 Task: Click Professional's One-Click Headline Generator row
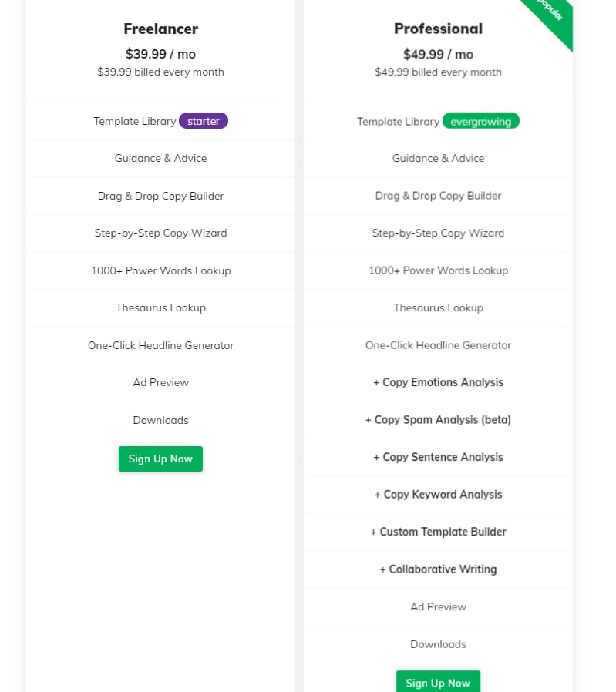[x=438, y=345]
